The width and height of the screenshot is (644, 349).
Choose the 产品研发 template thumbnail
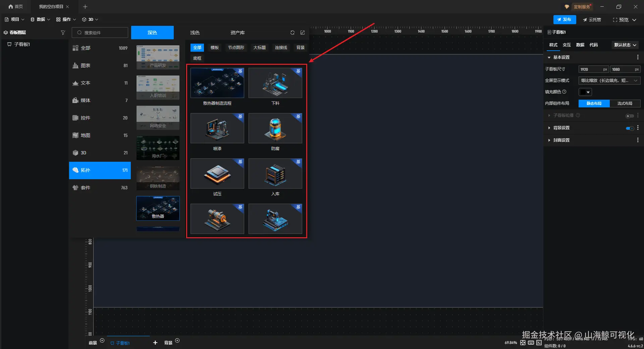158,57
